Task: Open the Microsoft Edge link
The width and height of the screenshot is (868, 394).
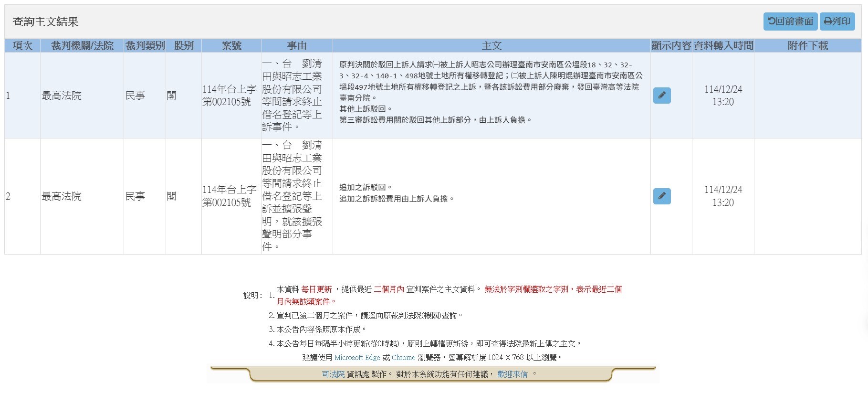Action: coord(357,358)
